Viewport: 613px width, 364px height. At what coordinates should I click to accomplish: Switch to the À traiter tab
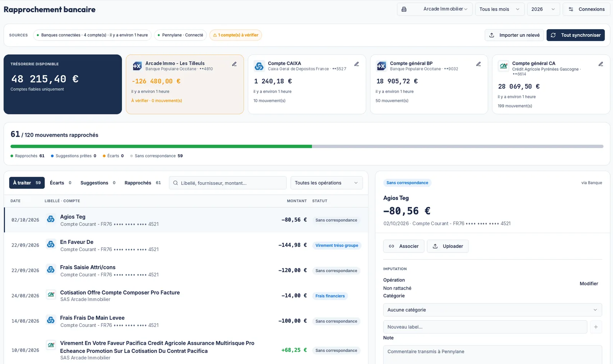click(x=27, y=183)
